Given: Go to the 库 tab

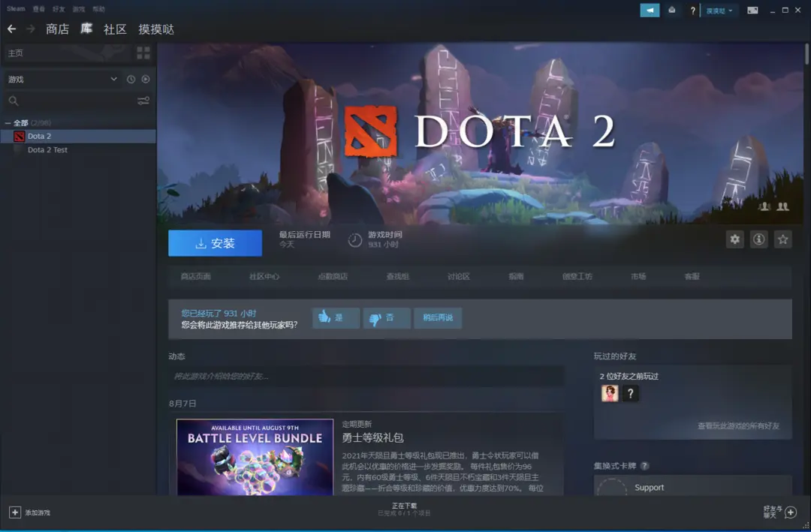Looking at the screenshot, I should [x=86, y=29].
